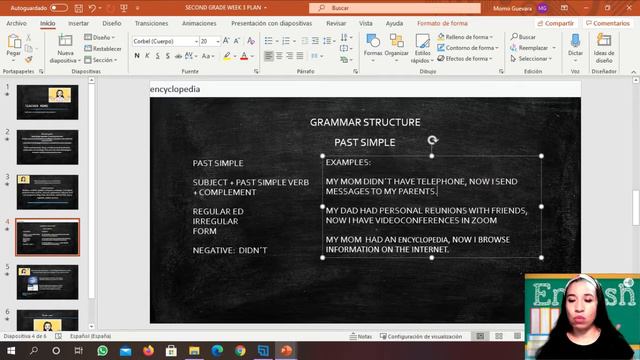Apply the numbered list icon

tap(286, 41)
